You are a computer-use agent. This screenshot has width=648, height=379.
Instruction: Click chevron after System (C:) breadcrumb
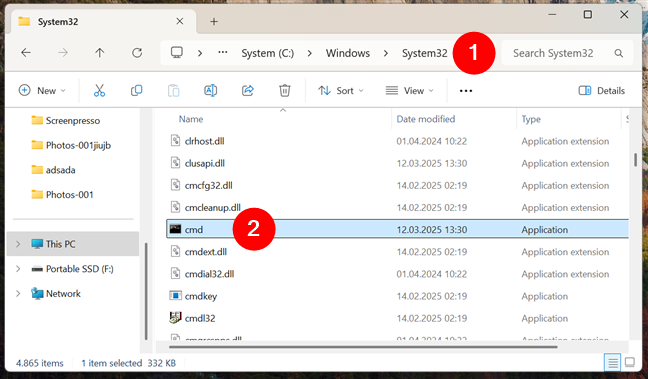(x=310, y=53)
